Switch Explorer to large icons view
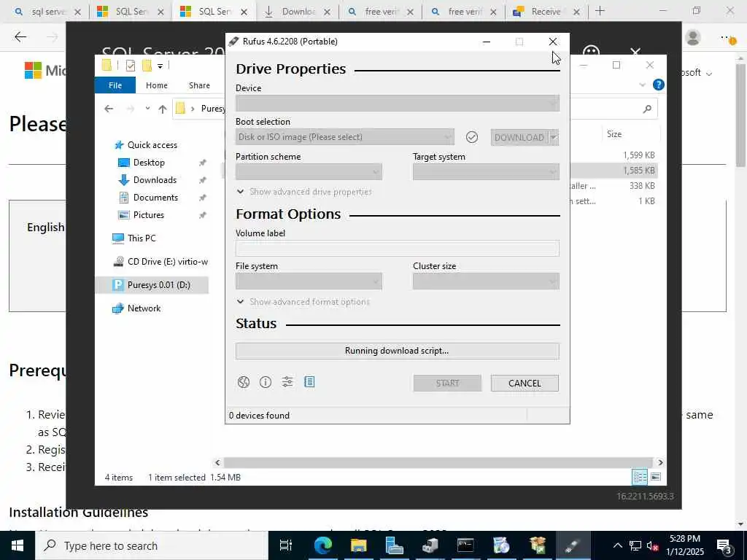This screenshot has height=560, width=747. pyautogui.click(x=656, y=477)
